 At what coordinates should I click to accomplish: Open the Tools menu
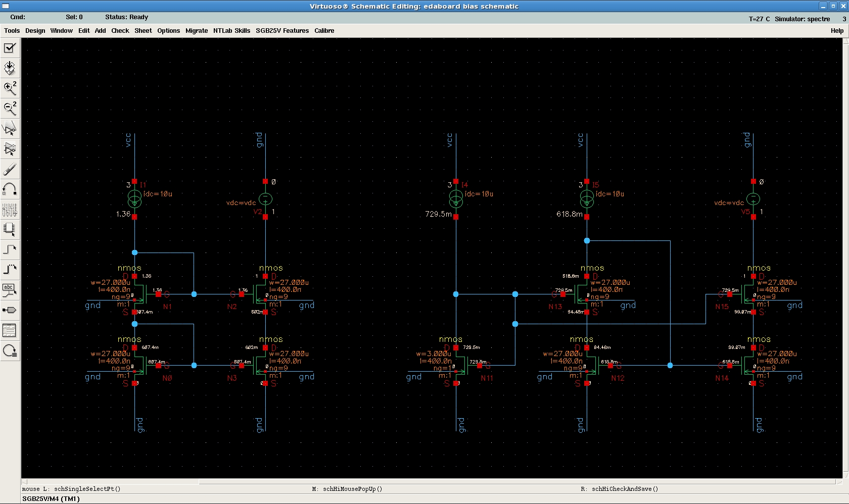tap(12, 31)
